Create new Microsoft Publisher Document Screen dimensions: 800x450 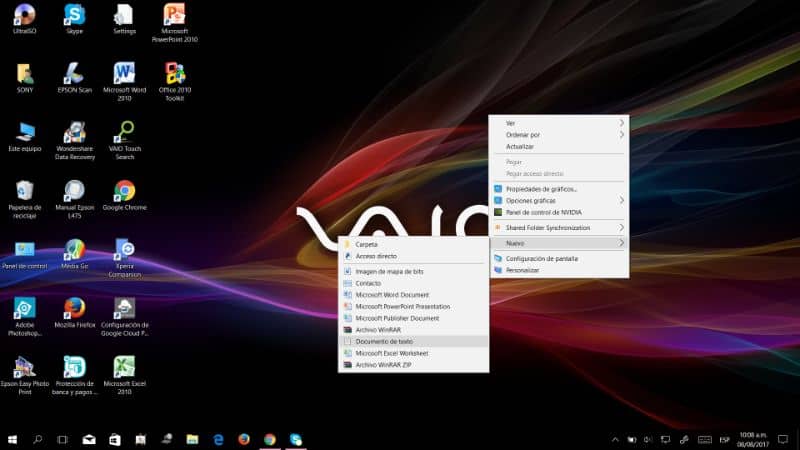tap(413, 318)
